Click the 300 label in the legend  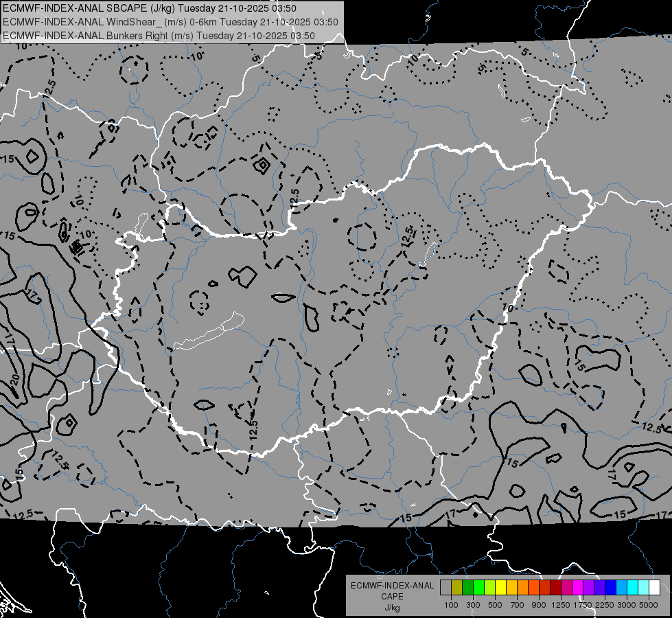473,605
